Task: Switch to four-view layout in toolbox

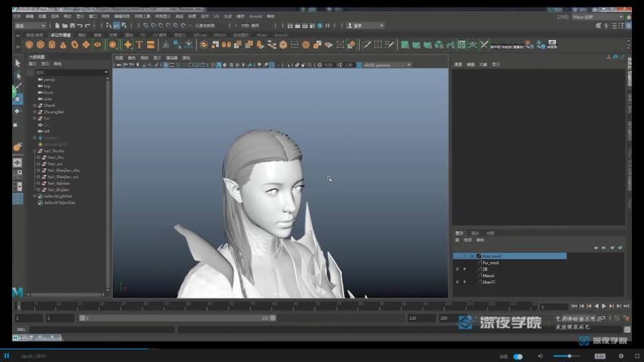Action: tap(17, 174)
